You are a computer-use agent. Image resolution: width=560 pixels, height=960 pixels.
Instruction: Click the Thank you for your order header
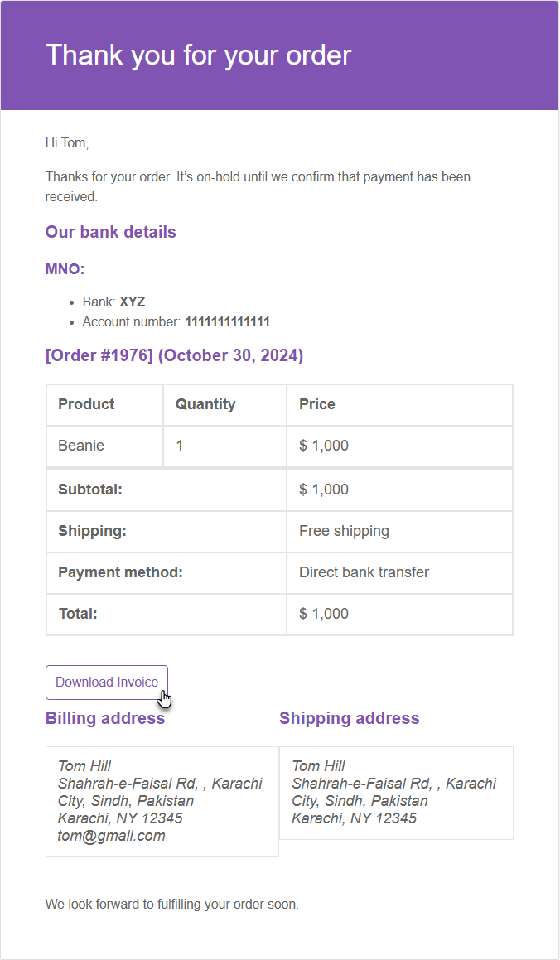[198, 55]
